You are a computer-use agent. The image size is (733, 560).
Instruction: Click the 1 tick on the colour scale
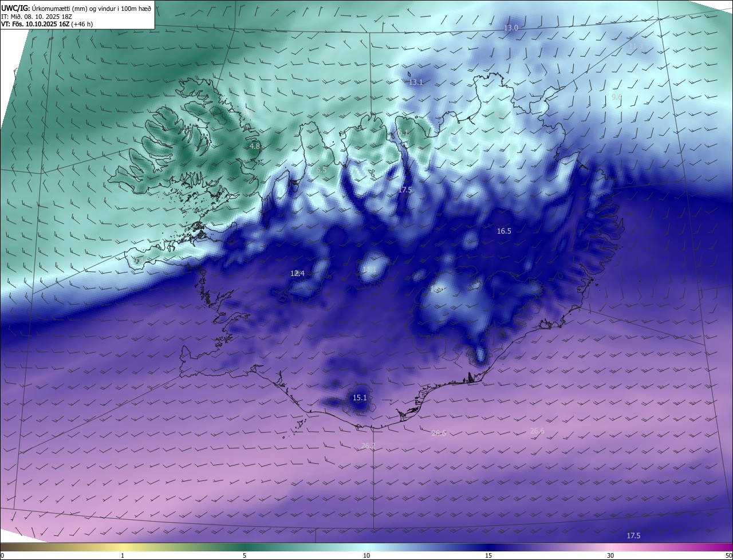(x=123, y=555)
